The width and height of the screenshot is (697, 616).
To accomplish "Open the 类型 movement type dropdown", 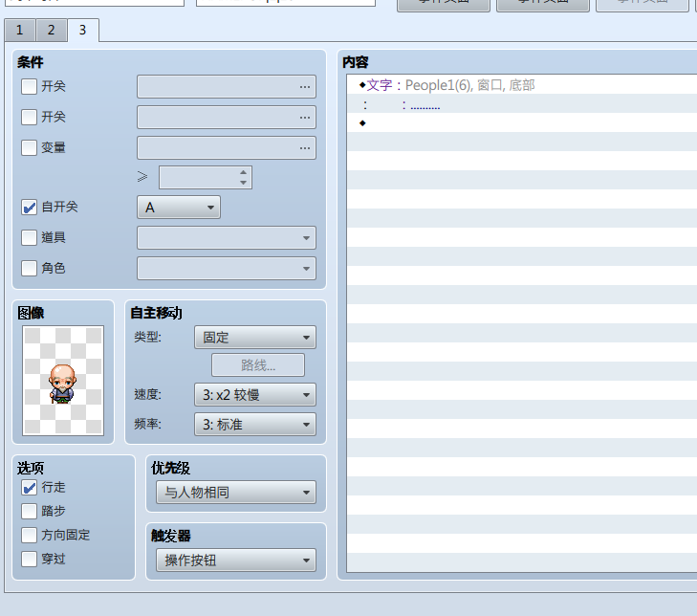I will pos(255,338).
